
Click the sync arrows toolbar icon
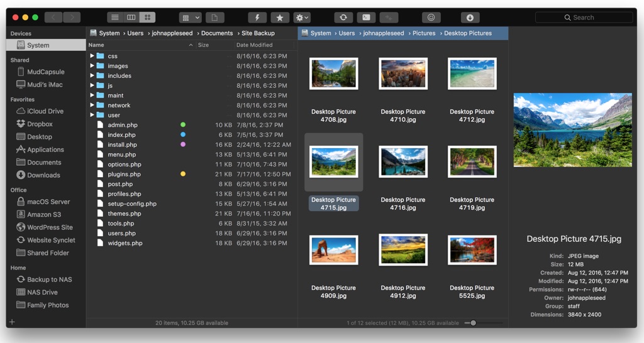coord(343,18)
